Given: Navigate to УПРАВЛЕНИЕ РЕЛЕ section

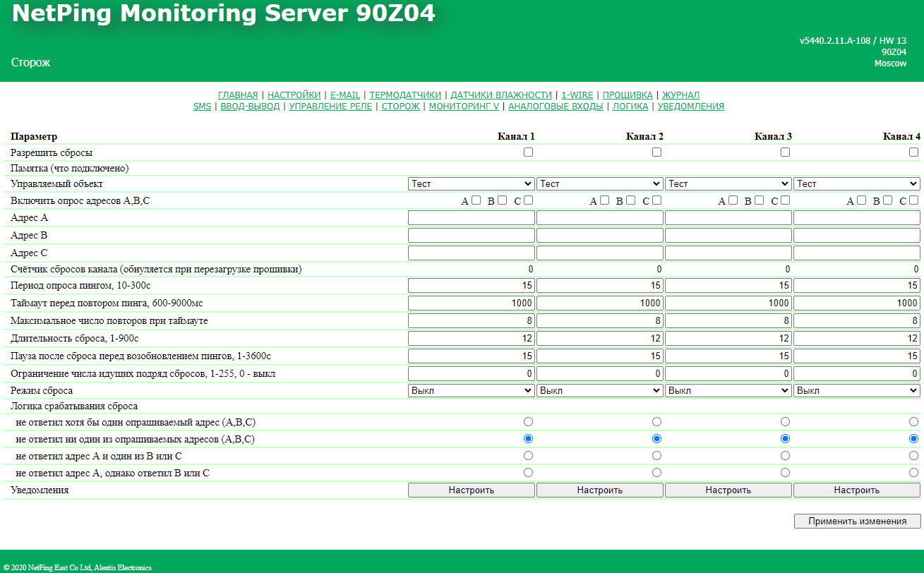Looking at the screenshot, I should coord(330,107).
